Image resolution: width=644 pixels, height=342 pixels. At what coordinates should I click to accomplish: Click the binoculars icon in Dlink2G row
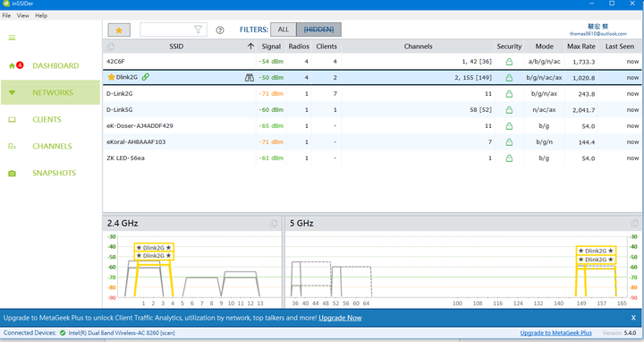click(x=250, y=77)
